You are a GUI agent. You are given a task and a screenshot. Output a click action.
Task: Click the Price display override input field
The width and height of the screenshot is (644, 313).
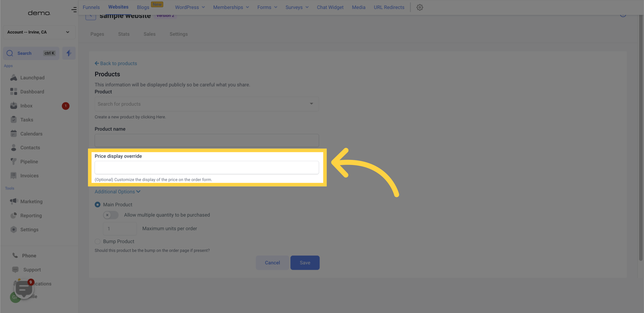[207, 167]
